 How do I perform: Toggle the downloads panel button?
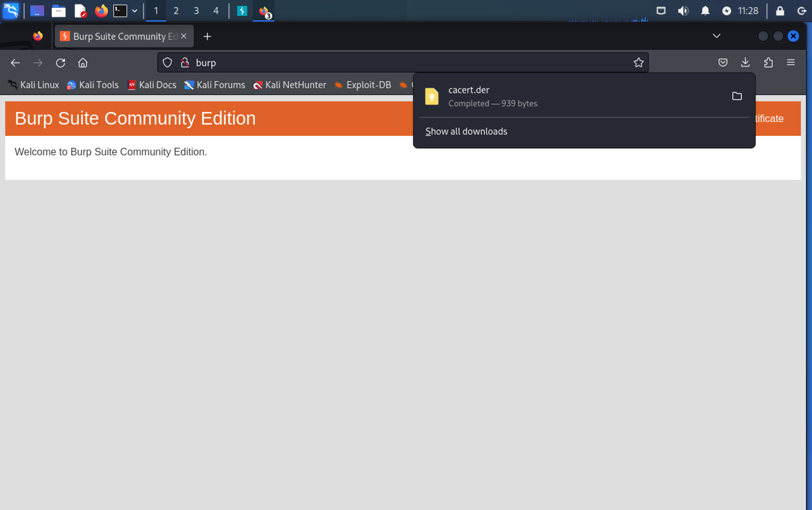pyautogui.click(x=745, y=62)
